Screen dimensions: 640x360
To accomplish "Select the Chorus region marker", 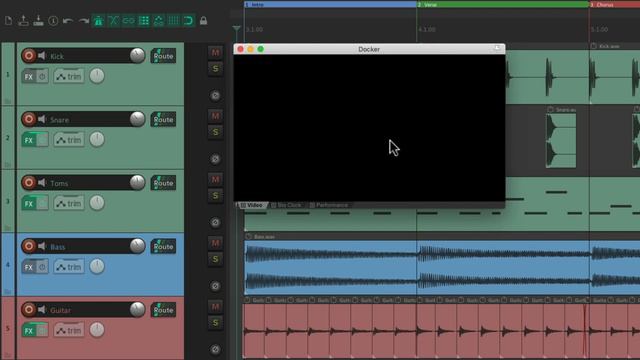I will point(614,4).
